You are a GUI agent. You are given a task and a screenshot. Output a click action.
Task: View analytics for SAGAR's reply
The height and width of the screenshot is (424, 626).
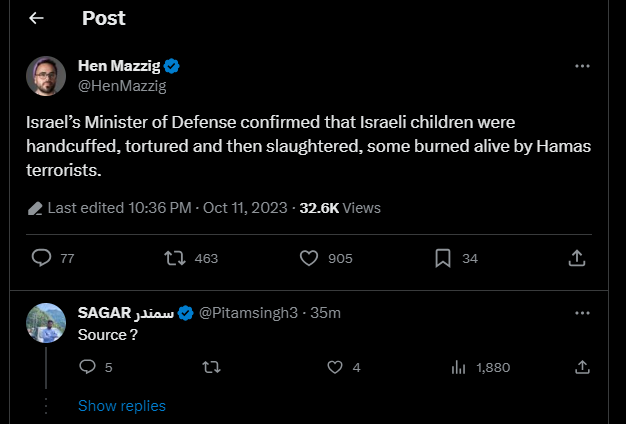459,367
